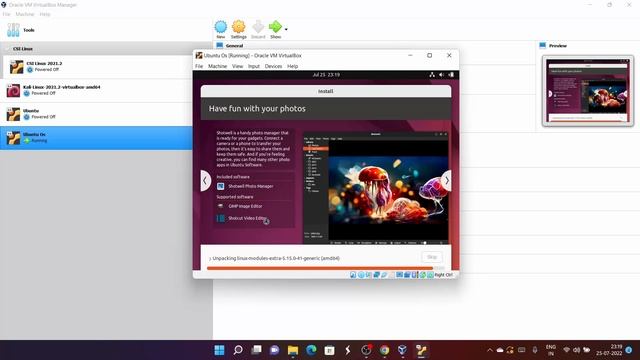
Task: Open the Teams Chat taskbar icon
Action: tap(274, 350)
